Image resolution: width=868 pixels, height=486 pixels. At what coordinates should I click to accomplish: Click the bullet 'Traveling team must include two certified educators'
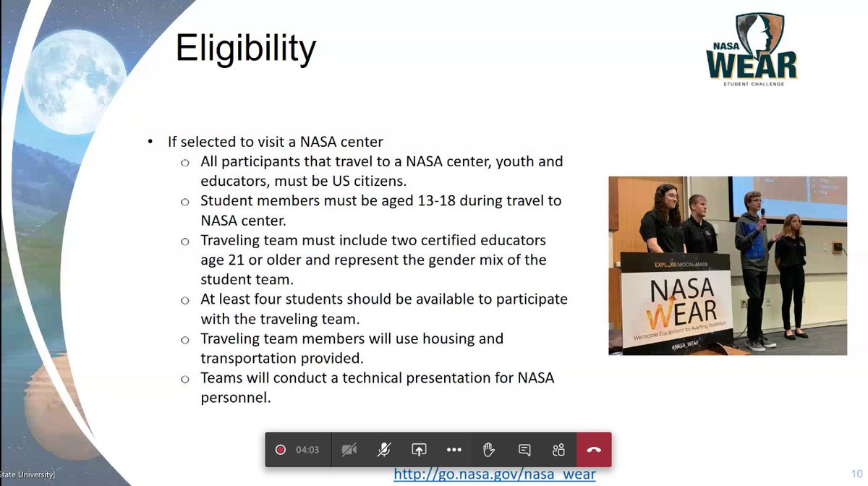(x=373, y=259)
